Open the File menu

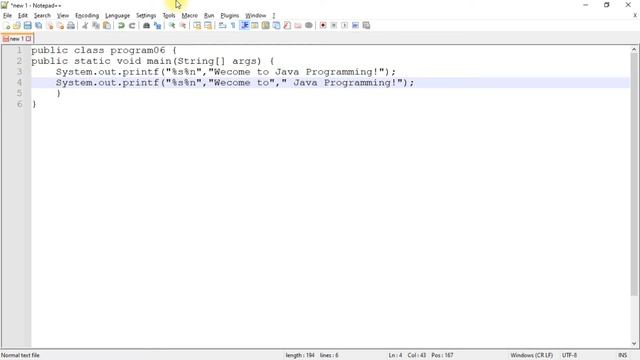[x=7, y=16]
